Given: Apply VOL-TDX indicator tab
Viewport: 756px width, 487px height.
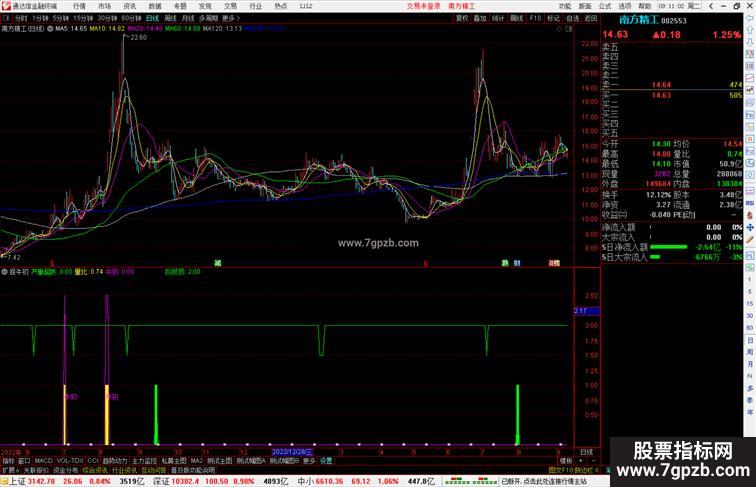Looking at the screenshot, I should (x=70, y=461).
